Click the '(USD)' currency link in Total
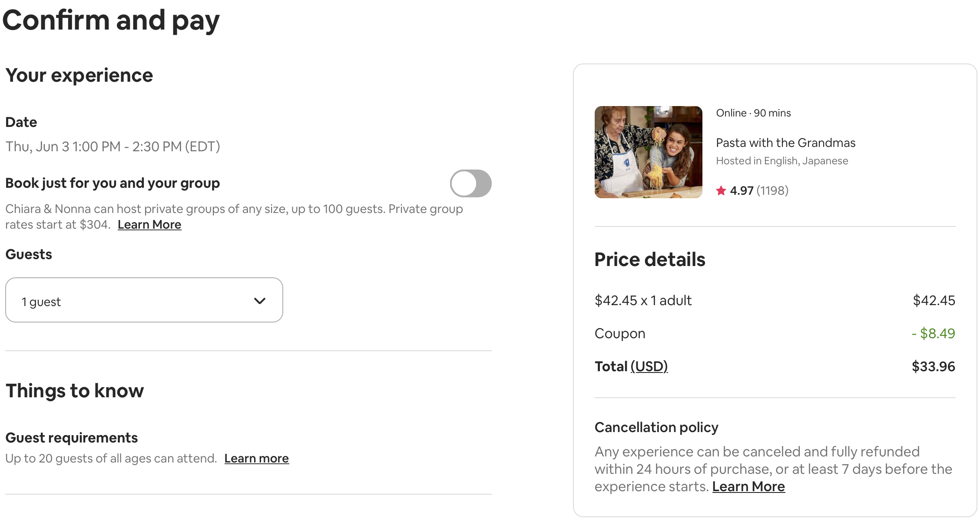980x519 pixels. click(x=649, y=366)
